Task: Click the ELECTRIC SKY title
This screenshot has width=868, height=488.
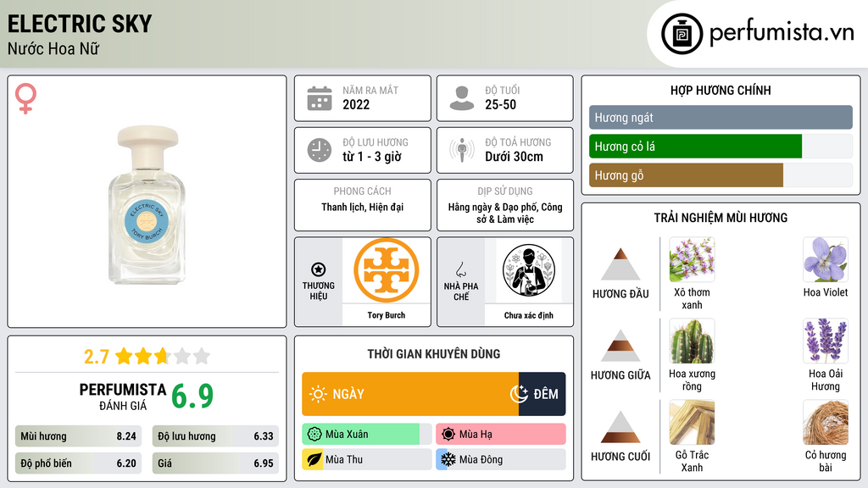Action: pos(80,24)
